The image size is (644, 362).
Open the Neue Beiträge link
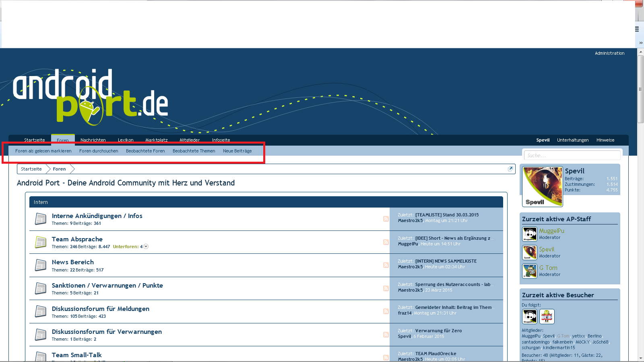point(237,151)
